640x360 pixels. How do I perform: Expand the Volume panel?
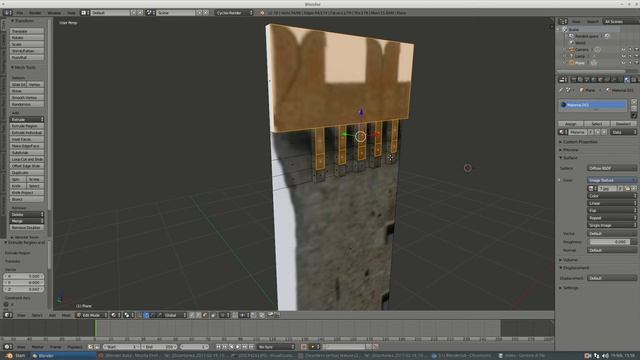coord(569,260)
